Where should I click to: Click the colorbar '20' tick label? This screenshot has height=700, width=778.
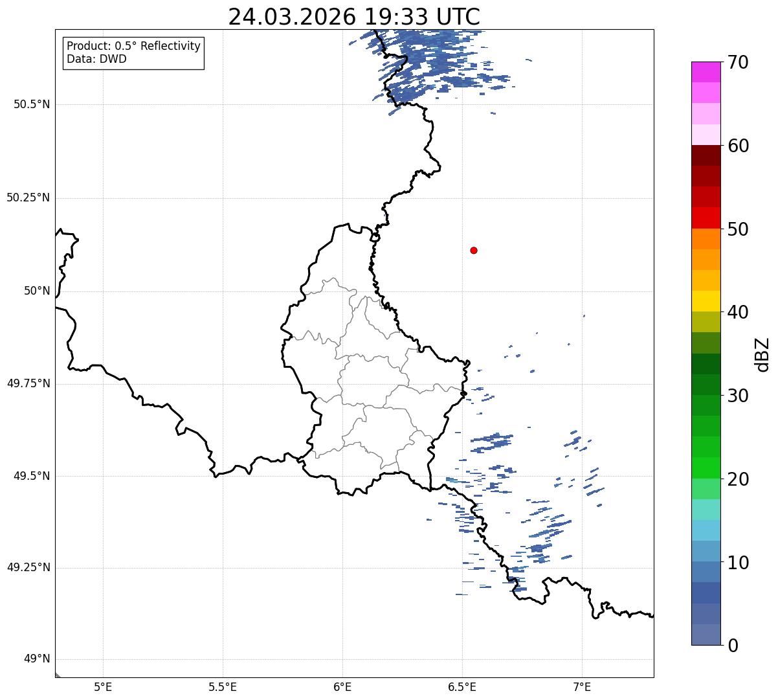(738, 479)
